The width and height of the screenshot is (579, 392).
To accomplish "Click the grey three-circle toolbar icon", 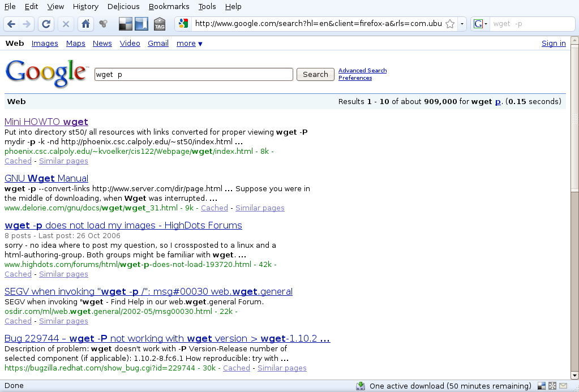I will pyautogui.click(x=104, y=24).
